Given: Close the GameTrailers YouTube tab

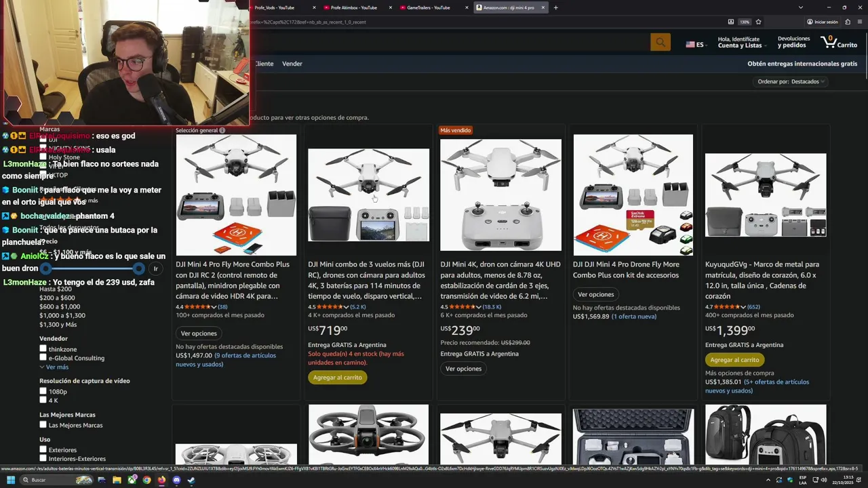Looking at the screenshot, I should click(x=467, y=7).
